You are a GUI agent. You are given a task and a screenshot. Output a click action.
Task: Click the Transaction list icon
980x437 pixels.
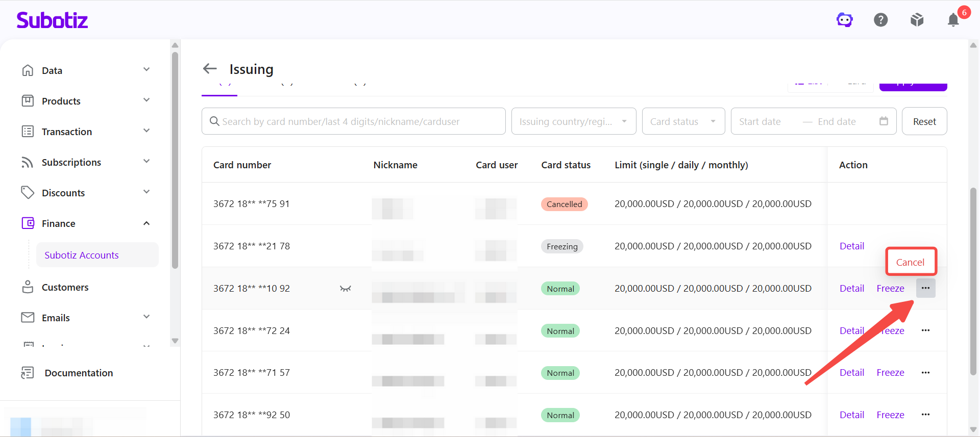pyautogui.click(x=28, y=132)
